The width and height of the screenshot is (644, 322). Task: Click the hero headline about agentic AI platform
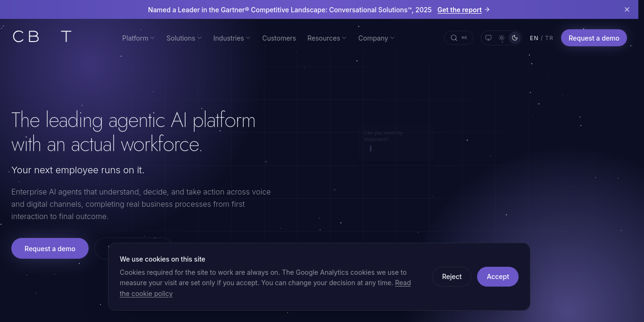click(133, 132)
